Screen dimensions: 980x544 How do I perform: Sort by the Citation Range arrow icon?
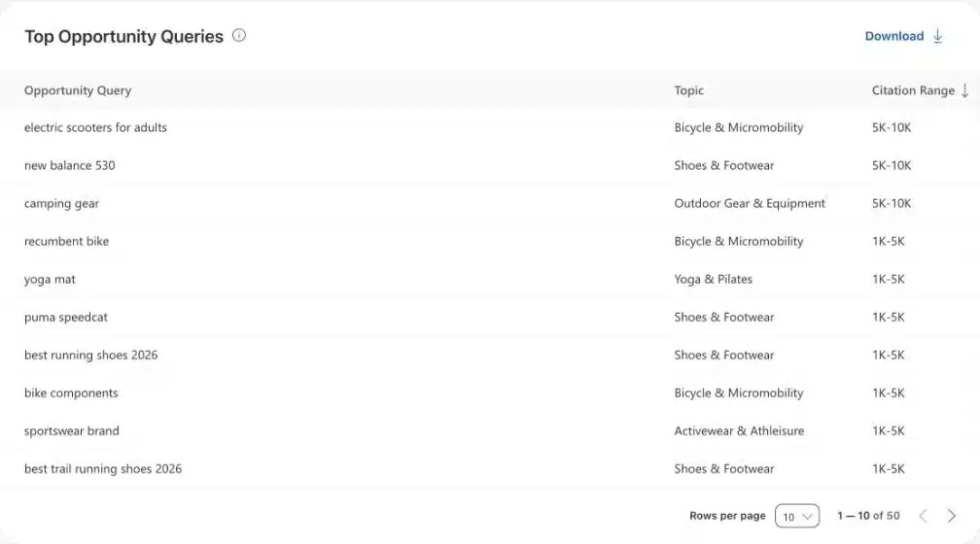(x=965, y=90)
